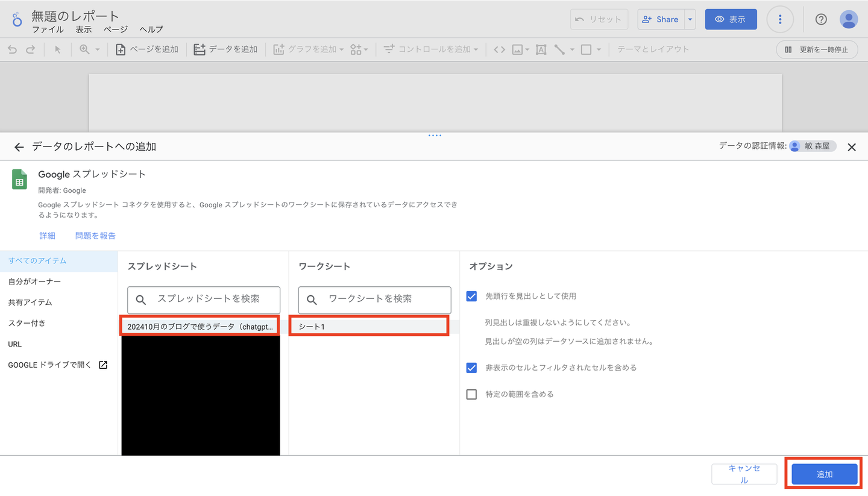Viewport: 868px width, 496px height.
Task: Click the back arrow in data panel
Action: click(19, 147)
